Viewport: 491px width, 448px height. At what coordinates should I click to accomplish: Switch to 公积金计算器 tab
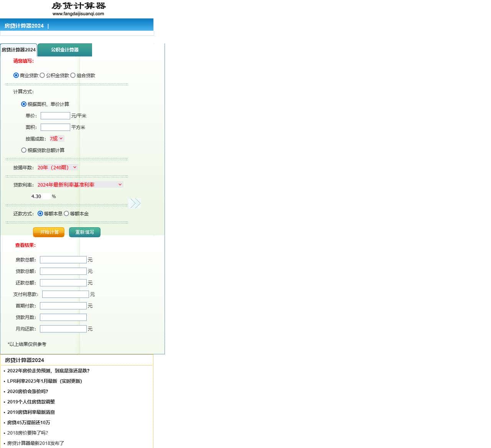click(x=65, y=50)
